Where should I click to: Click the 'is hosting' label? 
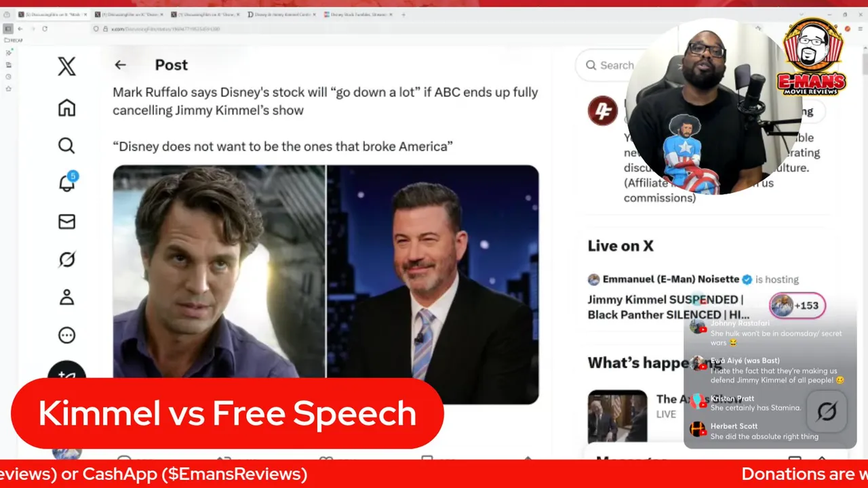pyautogui.click(x=777, y=279)
